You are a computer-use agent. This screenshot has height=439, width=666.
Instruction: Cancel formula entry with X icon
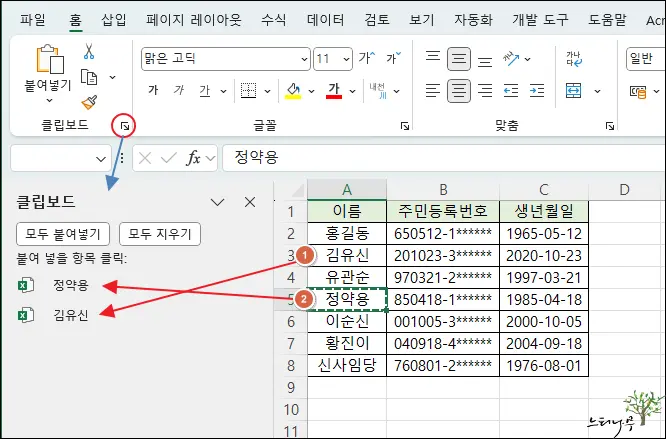[x=145, y=158]
